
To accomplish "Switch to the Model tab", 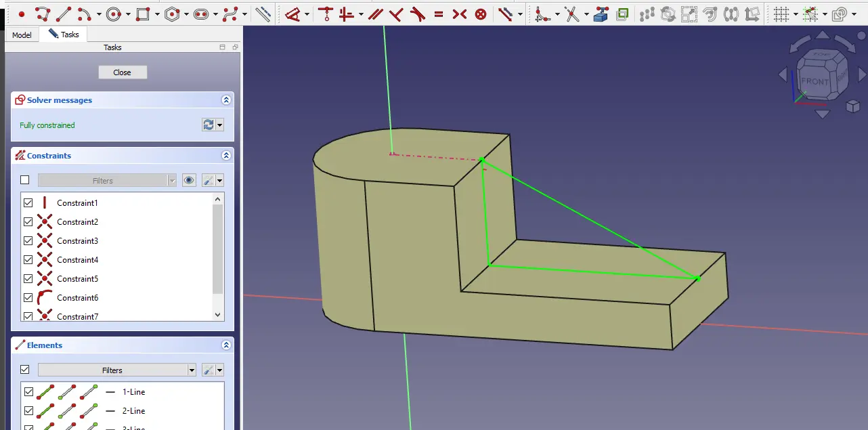I will 22,35.
